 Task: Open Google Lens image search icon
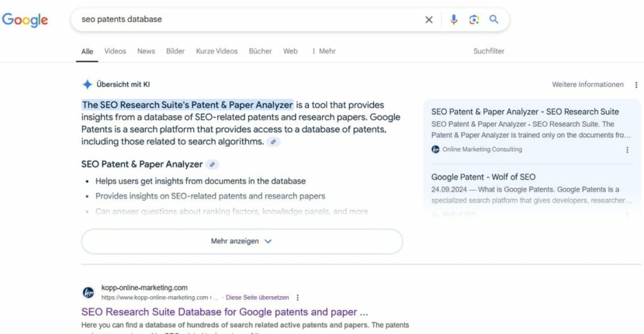474,19
